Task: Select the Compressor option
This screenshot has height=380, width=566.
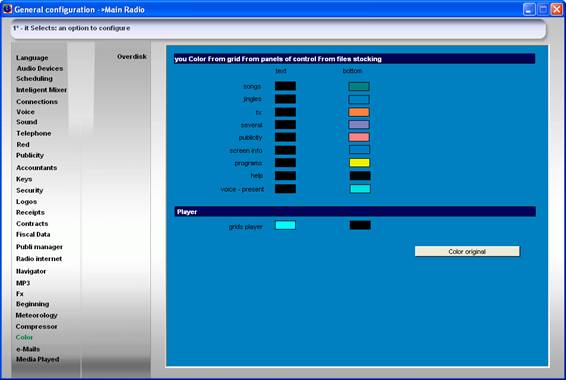Action: point(36,327)
